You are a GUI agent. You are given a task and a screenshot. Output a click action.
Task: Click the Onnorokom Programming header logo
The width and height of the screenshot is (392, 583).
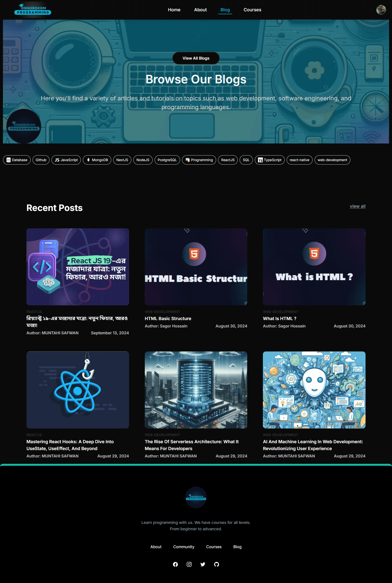tap(33, 10)
